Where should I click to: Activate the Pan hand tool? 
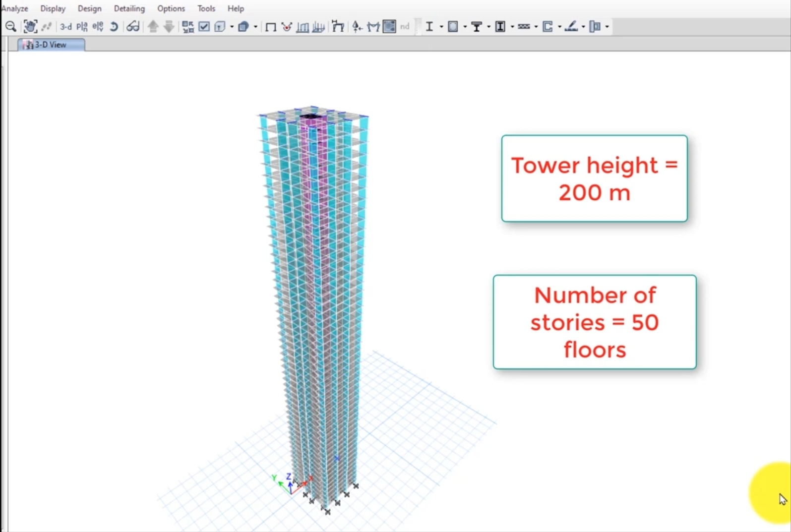(30, 27)
